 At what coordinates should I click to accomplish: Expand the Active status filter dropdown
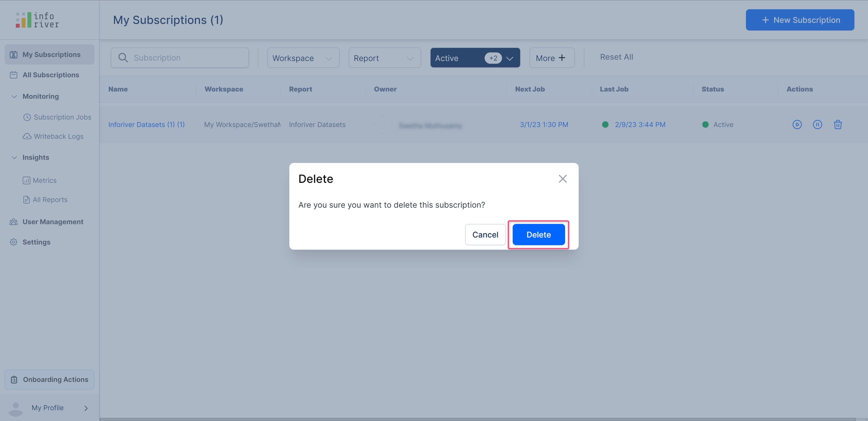click(x=509, y=58)
